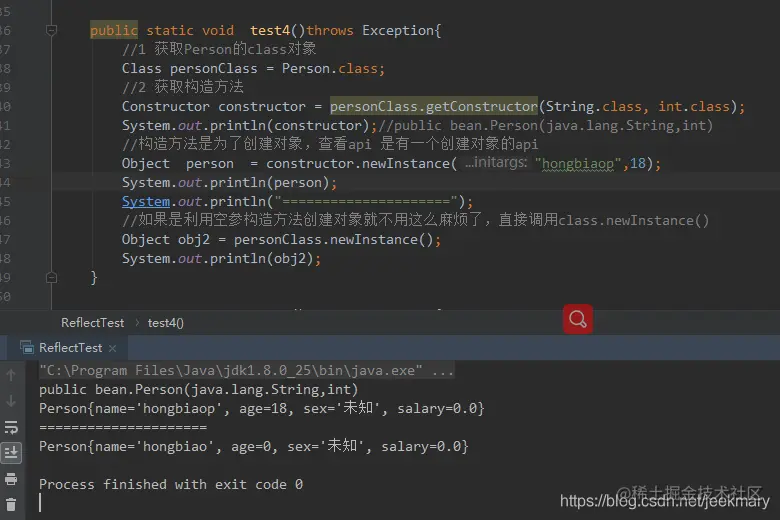Click 'System.out.println(obj2);' statement

point(221,258)
